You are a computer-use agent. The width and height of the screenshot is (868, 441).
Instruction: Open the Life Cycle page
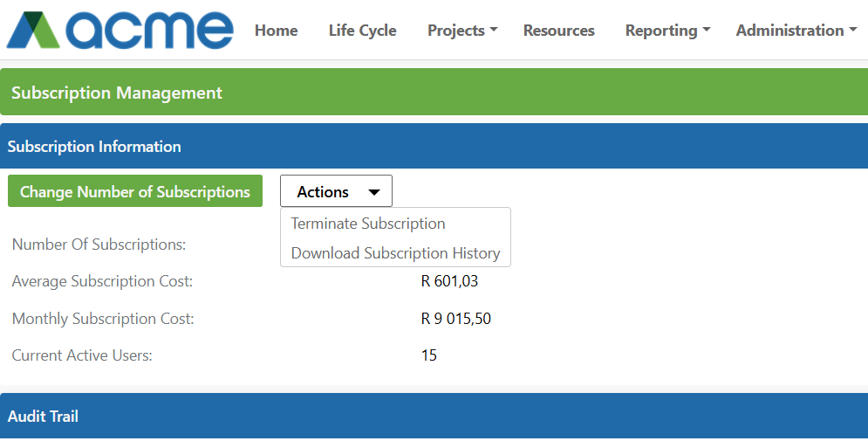click(x=363, y=31)
